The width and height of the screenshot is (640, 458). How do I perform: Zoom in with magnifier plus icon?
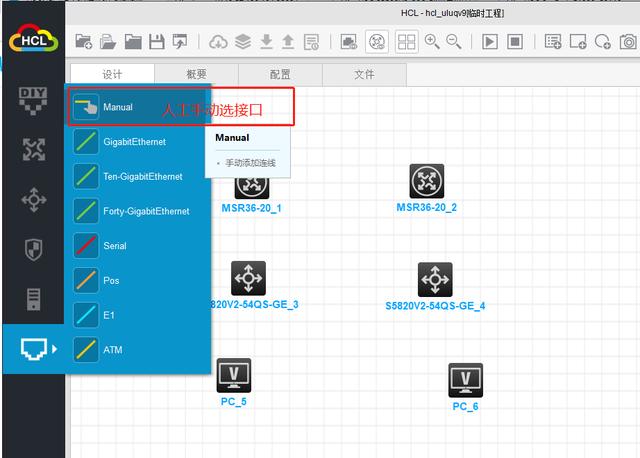(x=432, y=42)
